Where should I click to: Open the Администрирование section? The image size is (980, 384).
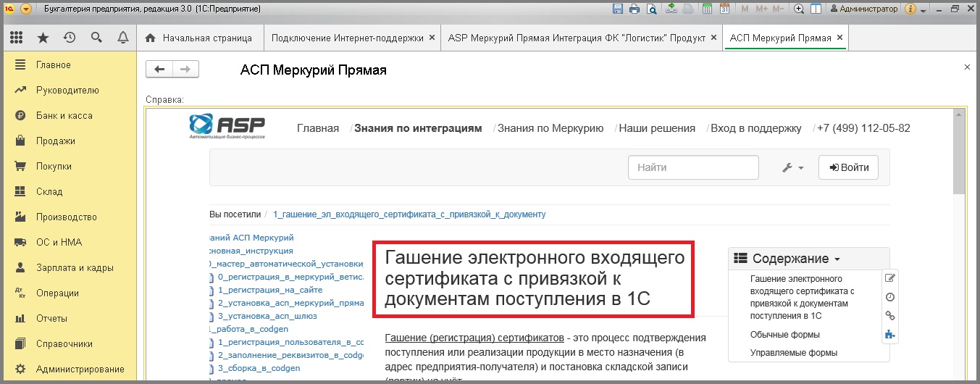click(70, 369)
